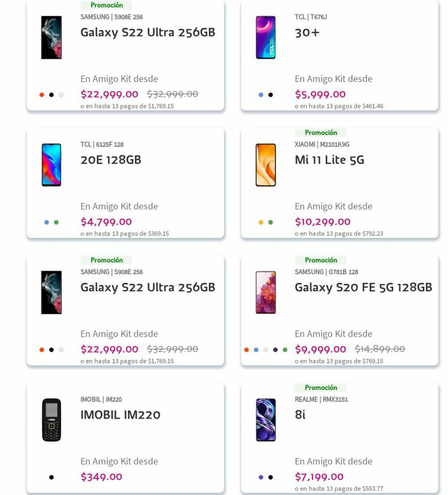Screen dimensions: 448x495
Task: Select the black IMOBIL IM220 color dot
Action: pos(51,477)
